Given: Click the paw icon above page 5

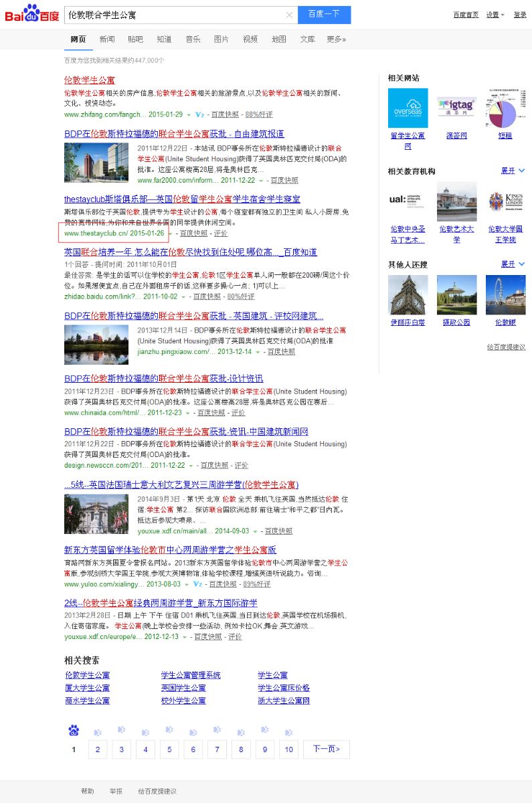Looking at the screenshot, I should (169, 729).
